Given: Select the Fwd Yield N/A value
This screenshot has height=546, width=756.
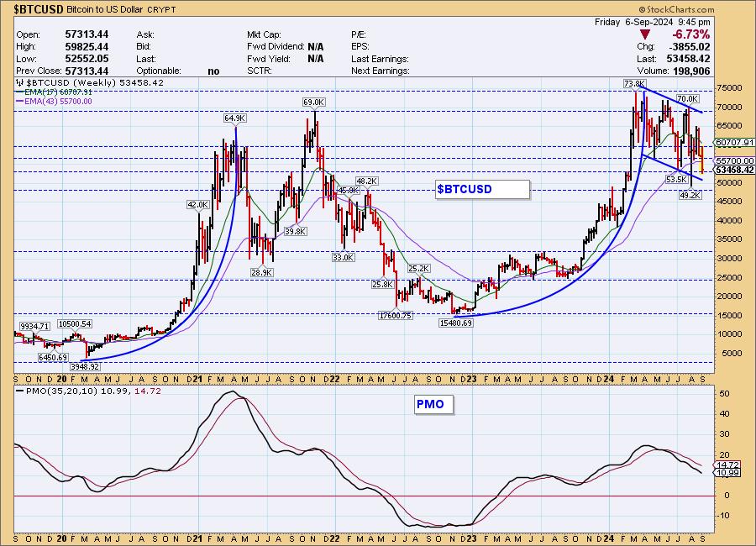Looking at the screenshot, I should click(x=316, y=59).
